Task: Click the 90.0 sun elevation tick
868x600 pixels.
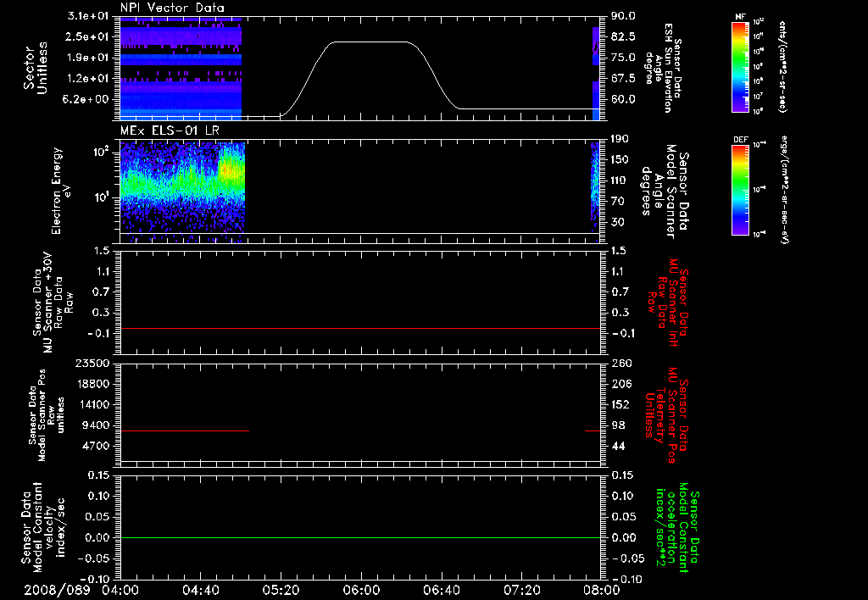Action: pyautogui.click(x=624, y=16)
